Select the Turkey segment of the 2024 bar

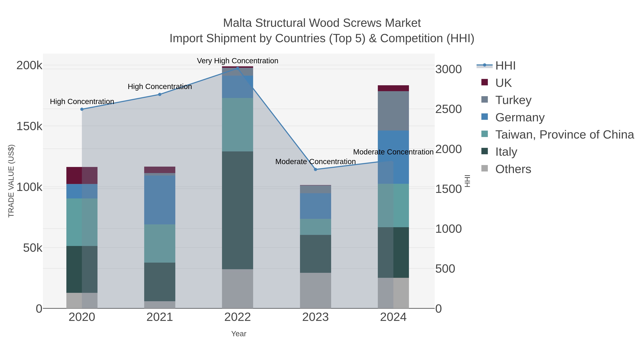click(x=393, y=111)
